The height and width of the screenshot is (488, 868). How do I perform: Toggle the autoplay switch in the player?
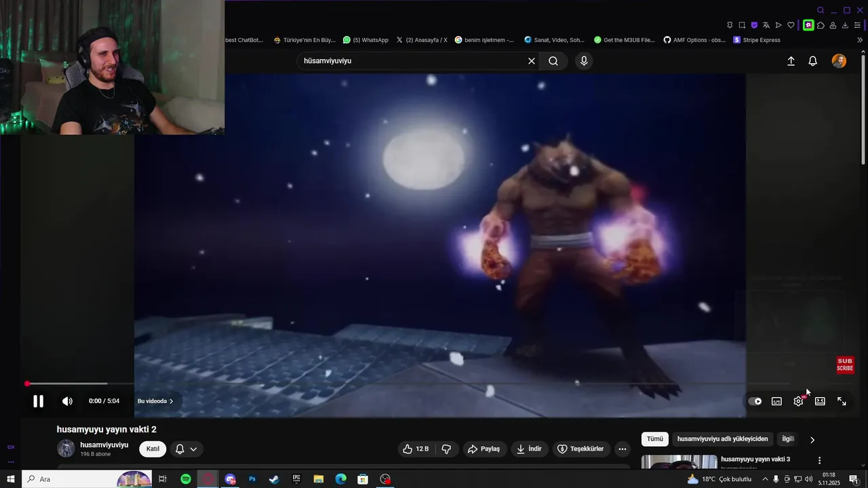[x=755, y=401]
